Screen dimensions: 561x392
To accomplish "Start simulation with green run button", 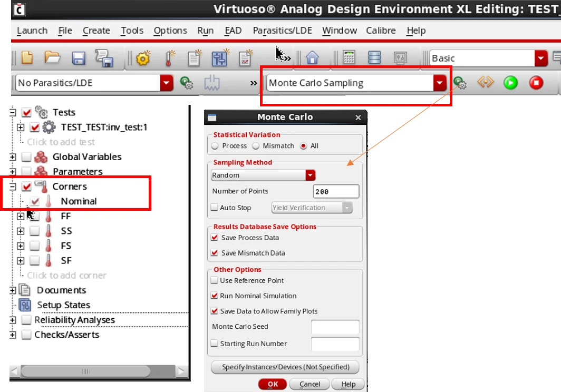I will point(510,83).
